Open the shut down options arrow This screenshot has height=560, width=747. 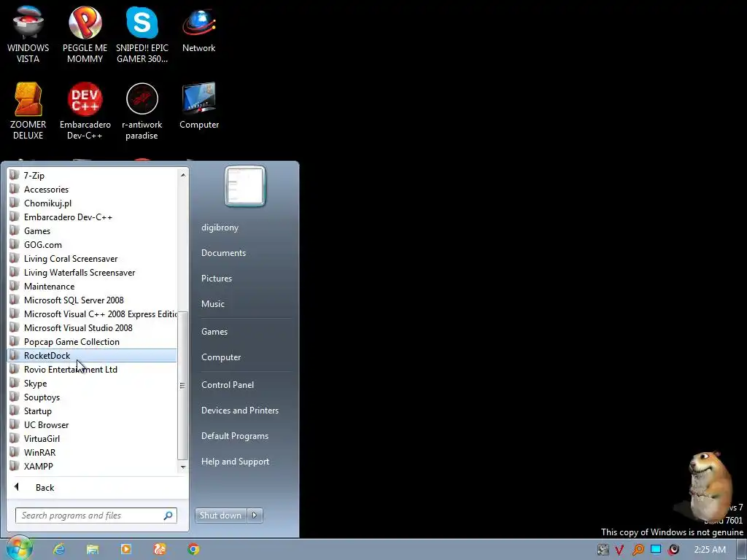coord(255,516)
